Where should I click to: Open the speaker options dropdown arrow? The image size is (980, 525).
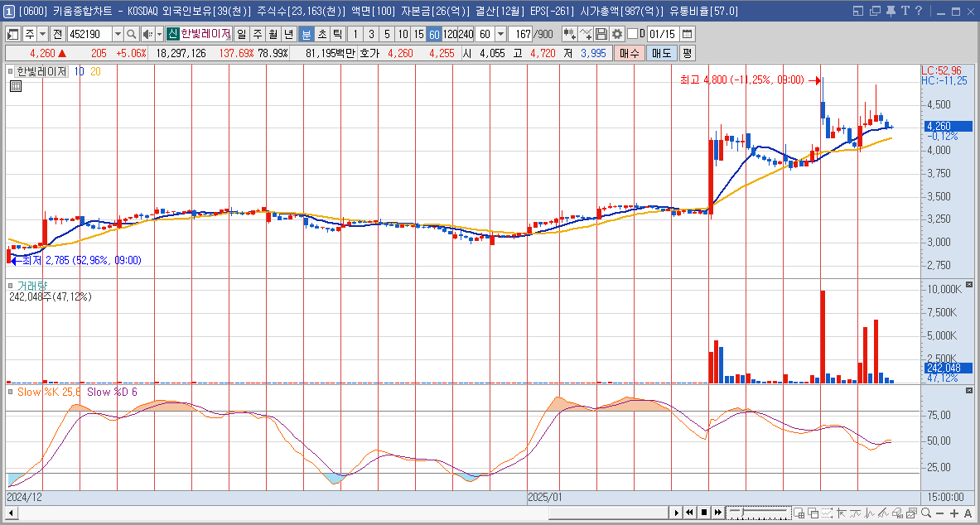click(x=159, y=34)
